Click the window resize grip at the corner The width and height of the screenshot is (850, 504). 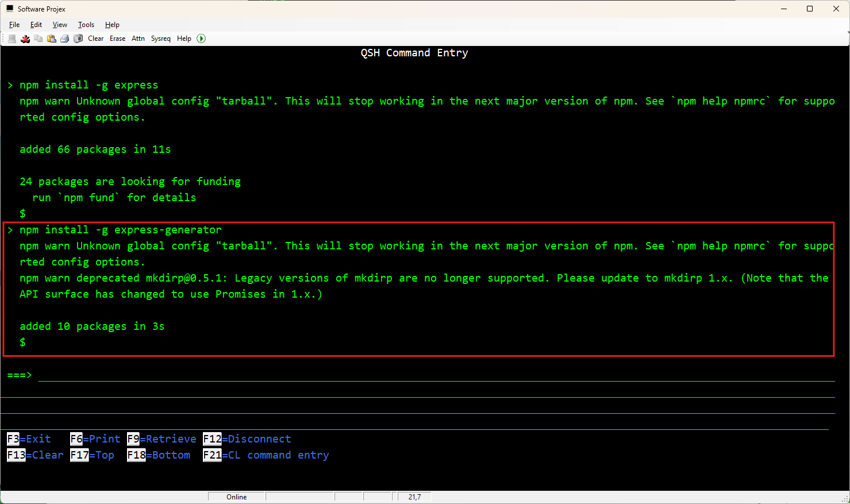pyautogui.click(x=845, y=499)
